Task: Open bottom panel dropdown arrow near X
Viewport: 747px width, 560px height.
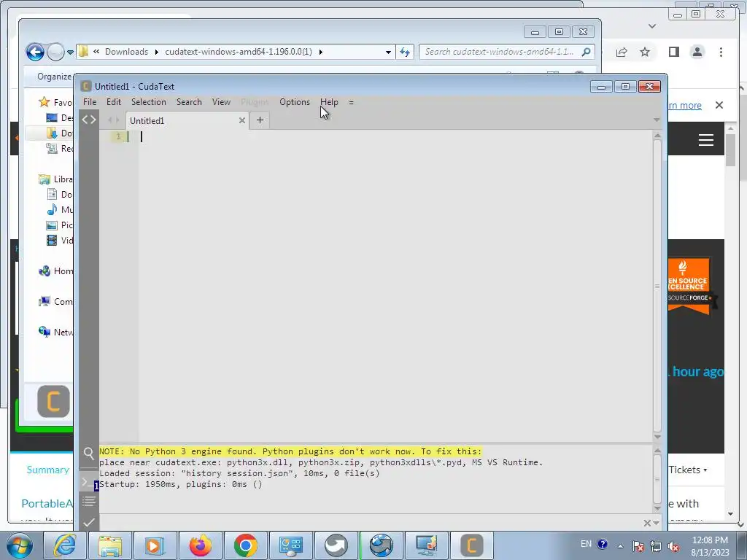Action: 657,524
